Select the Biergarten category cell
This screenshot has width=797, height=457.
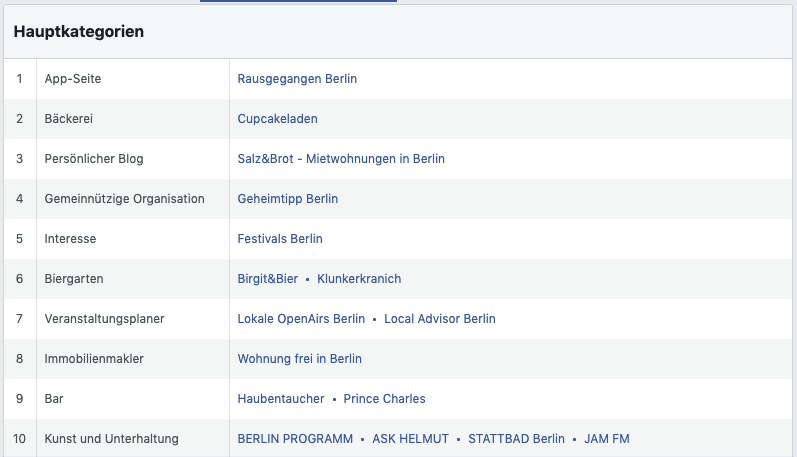[x=74, y=279]
